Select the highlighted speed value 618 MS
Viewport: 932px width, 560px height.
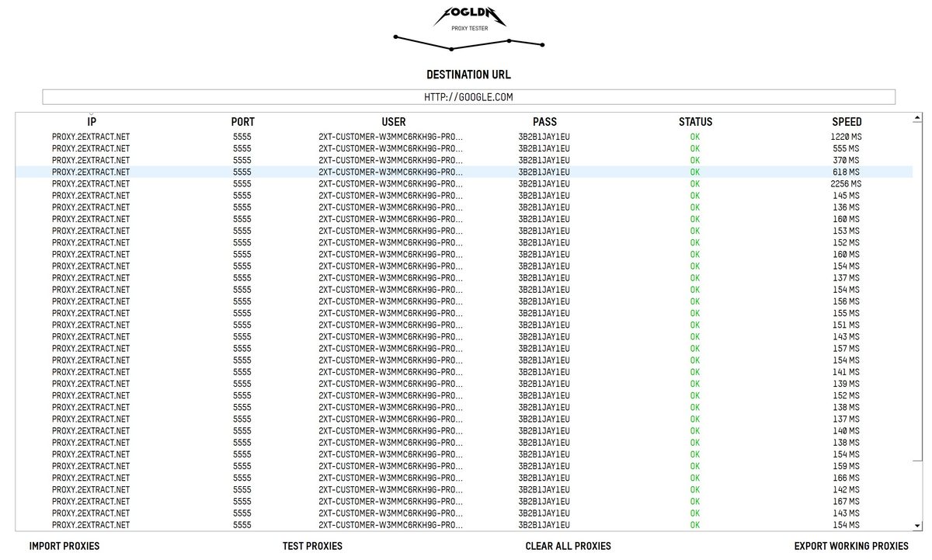(846, 172)
